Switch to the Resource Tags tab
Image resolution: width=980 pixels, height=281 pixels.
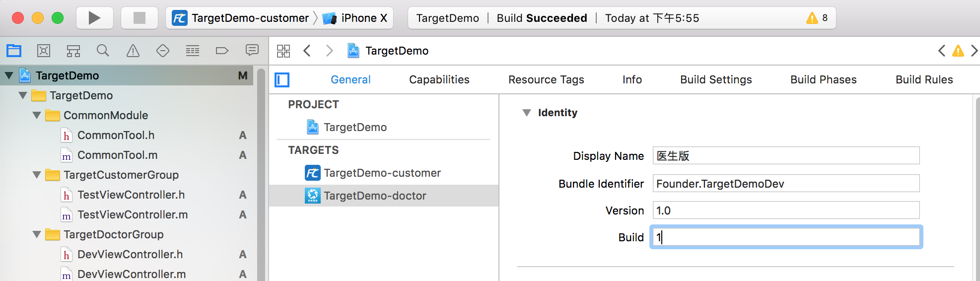tap(546, 79)
